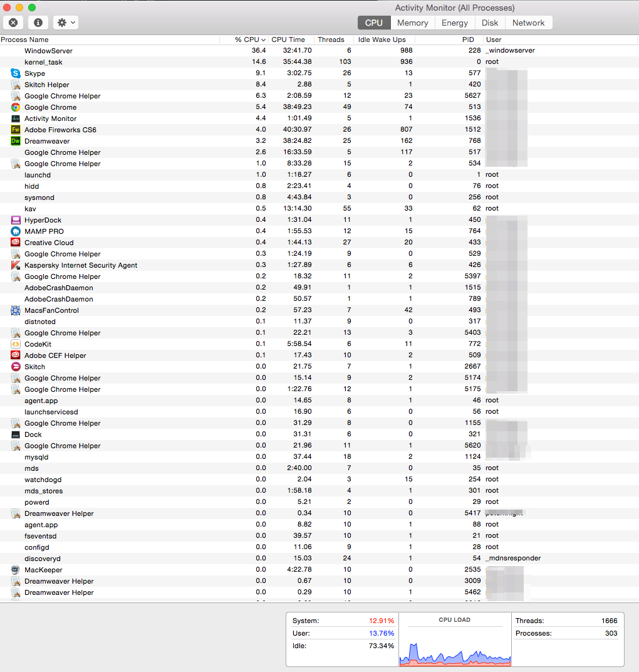Click the icon of Google Chrome Helper PID 534
This screenshot has width=639, height=672.
(16, 163)
